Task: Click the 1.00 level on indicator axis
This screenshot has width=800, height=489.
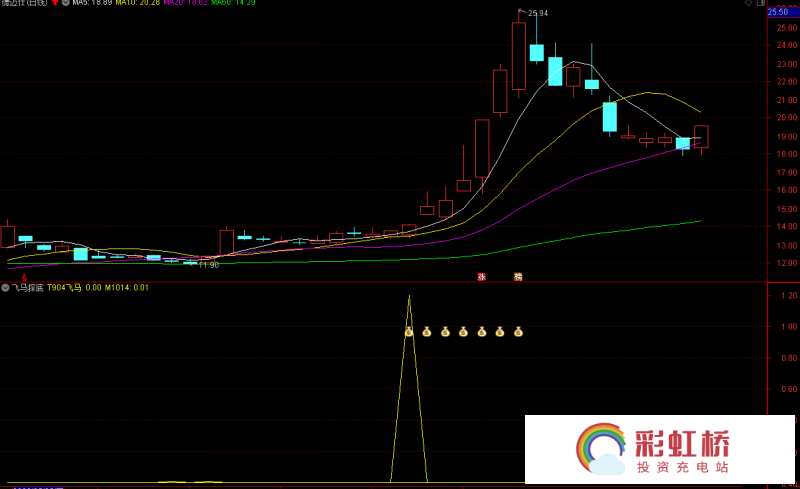Action: (x=789, y=327)
